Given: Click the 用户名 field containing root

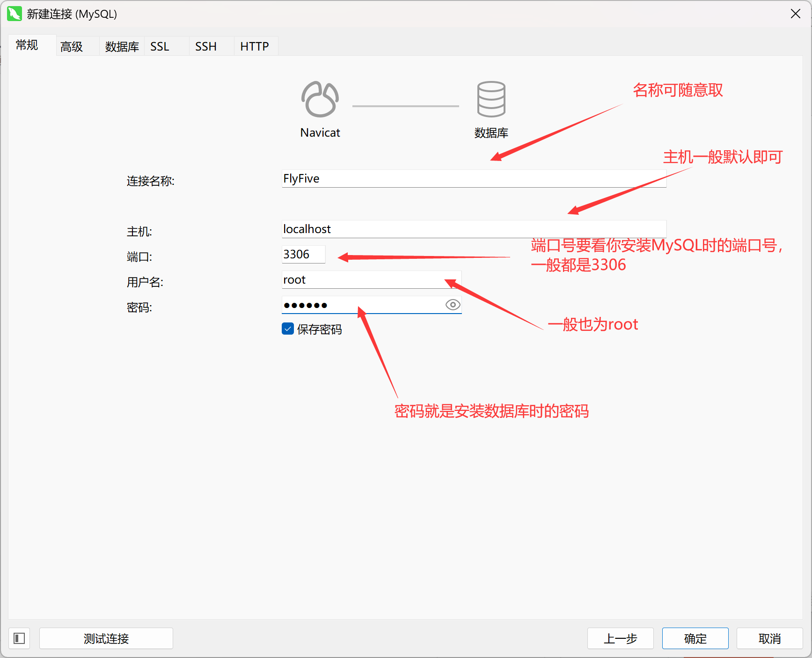Looking at the screenshot, I should (x=372, y=280).
